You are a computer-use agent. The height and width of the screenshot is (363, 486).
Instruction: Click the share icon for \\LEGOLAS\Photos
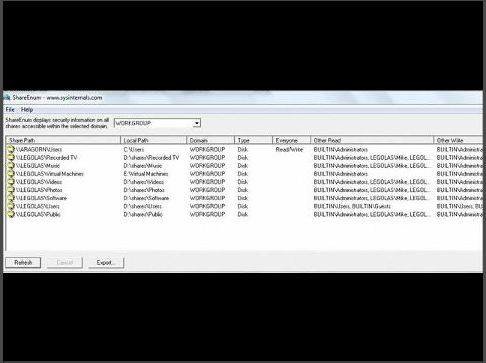tap(11, 190)
